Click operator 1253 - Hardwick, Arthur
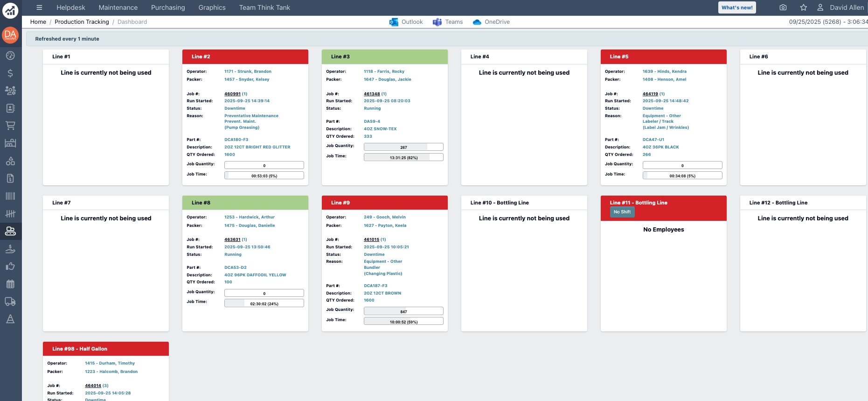This screenshot has width=868, height=401. click(x=250, y=217)
